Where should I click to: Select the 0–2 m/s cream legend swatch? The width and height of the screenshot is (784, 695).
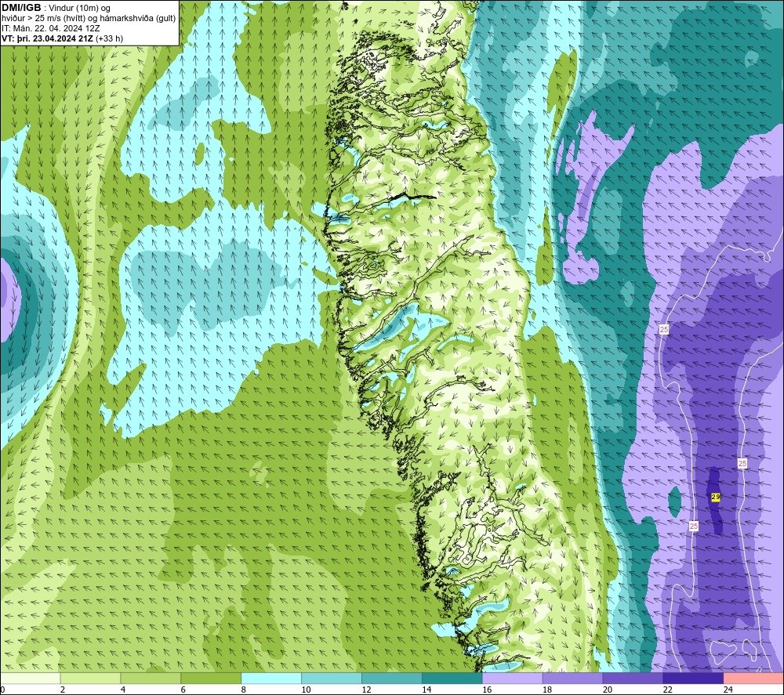pos(30,679)
